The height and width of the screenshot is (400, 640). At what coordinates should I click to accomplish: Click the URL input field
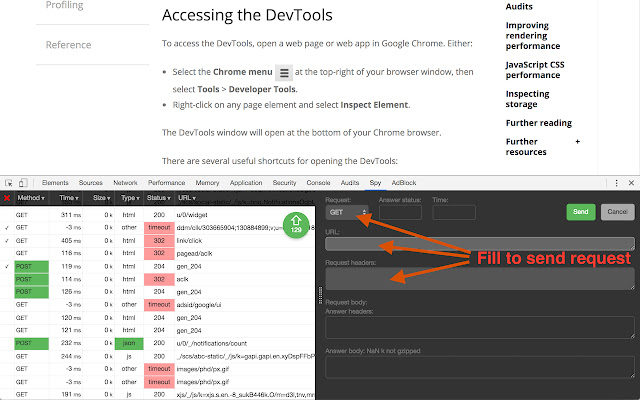point(479,243)
